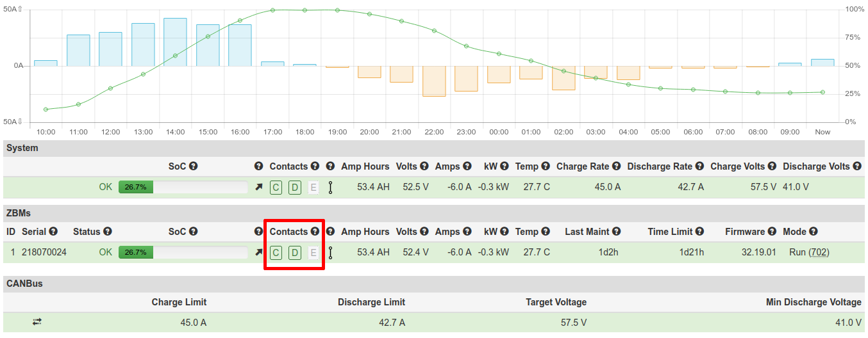The width and height of the screenshot is (868, 338).
Task: Select the CANBus section header
Action: pyautogui.click(x=24, y=282)
